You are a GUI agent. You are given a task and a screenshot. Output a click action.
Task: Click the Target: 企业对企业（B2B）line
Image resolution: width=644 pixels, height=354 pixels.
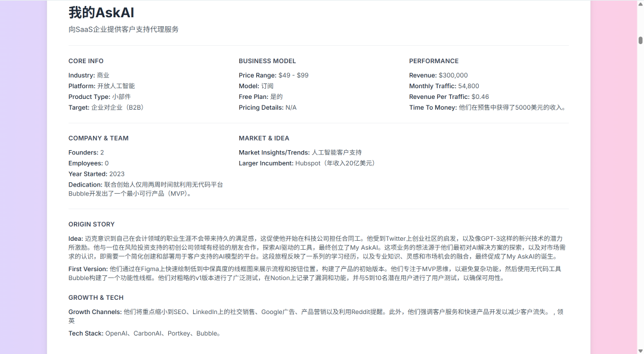(x=107, y=107)
